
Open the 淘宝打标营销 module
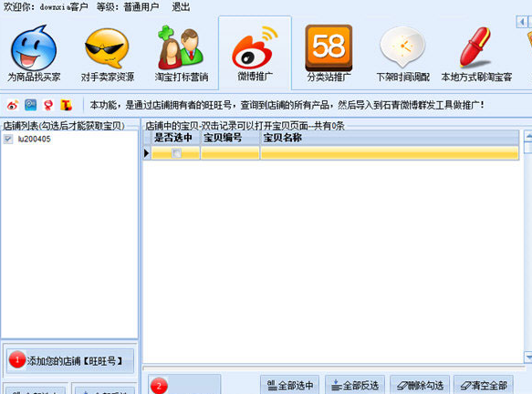tap(182, 54)
